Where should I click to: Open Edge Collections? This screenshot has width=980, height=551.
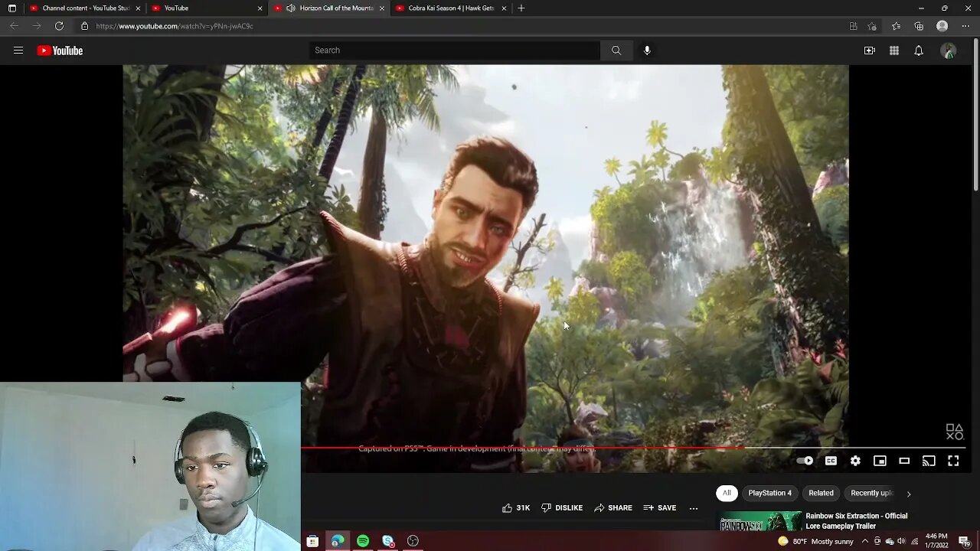pos(919,26)
